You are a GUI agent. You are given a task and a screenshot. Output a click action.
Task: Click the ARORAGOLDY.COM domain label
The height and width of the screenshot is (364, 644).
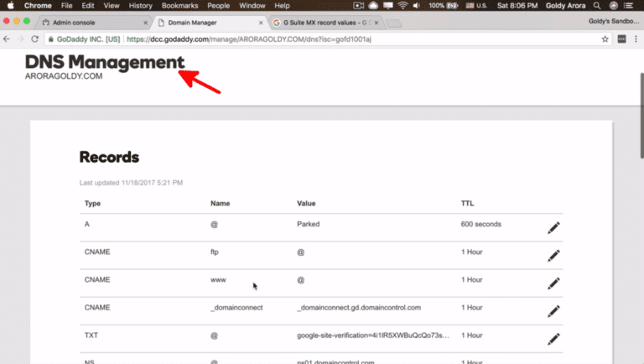(64, 76)
